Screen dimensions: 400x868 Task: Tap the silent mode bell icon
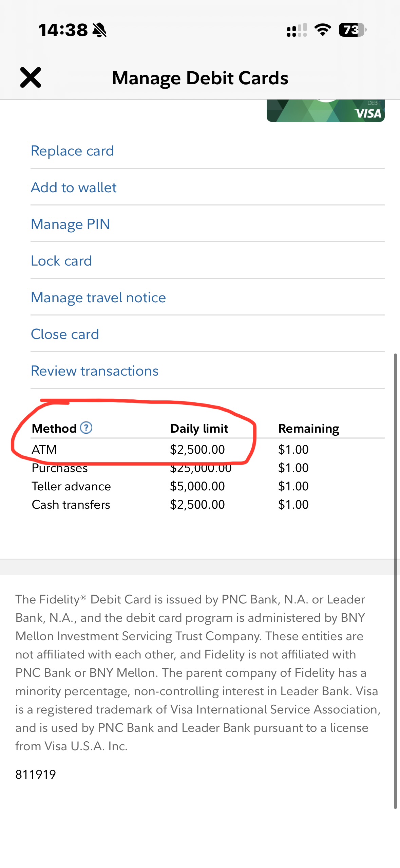99,30
